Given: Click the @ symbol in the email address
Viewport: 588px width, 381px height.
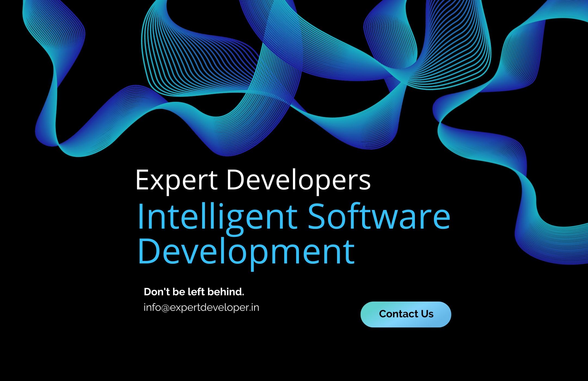Looking at the screenshot, I should click(166, 308).
